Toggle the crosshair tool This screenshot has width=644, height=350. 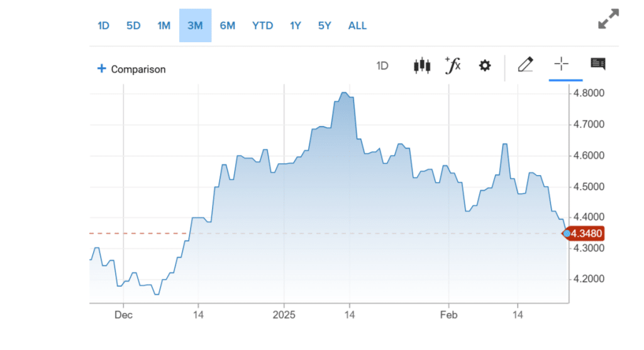[x=561, y=64]
